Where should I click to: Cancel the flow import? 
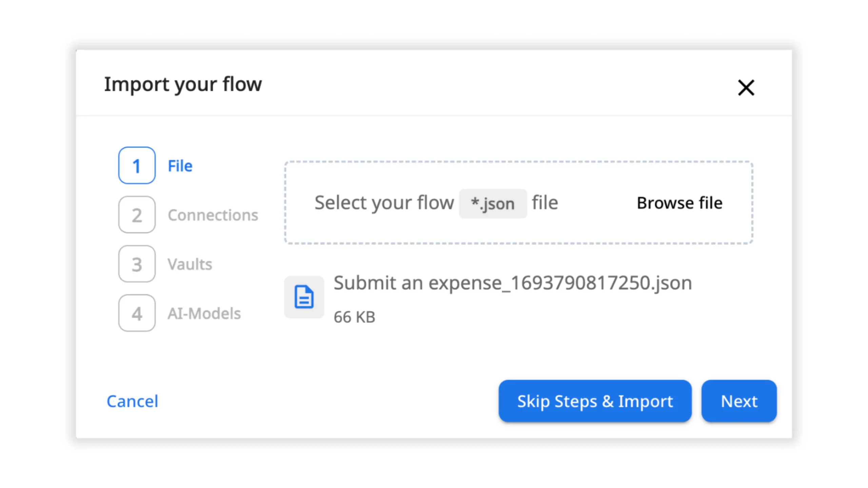click(x=132, y=401)
